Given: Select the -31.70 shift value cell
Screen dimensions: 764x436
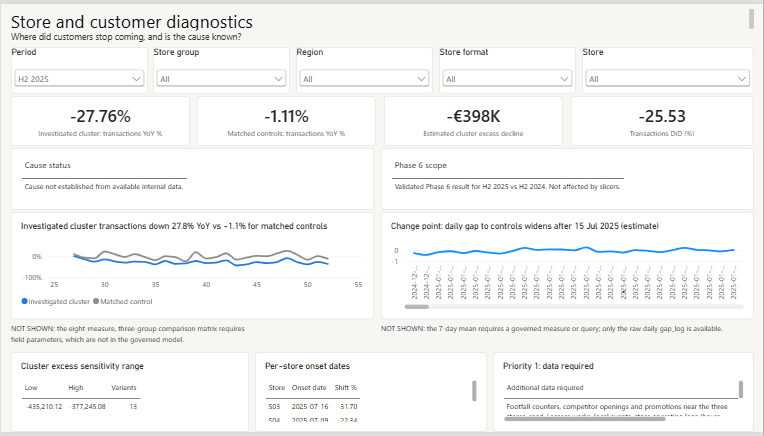Looking at the screenshot, I should point(348,406).
